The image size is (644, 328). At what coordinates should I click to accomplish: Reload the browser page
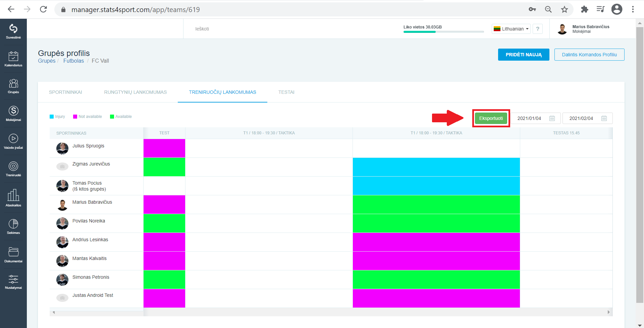tap(43, 9)
